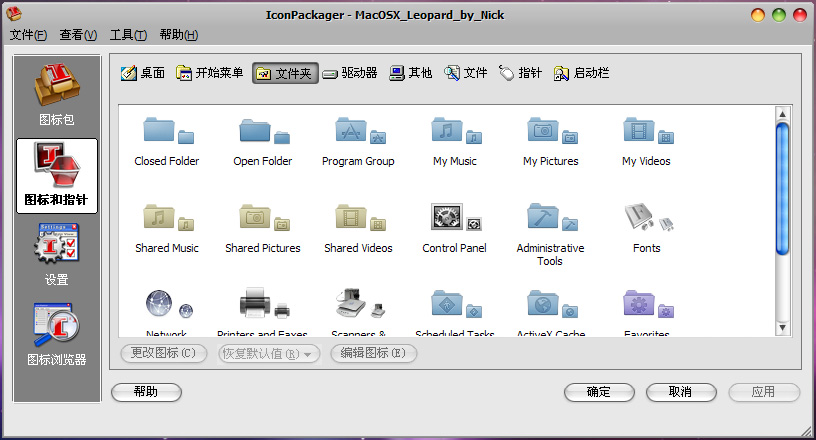The height and width of the screenshot is (440, 816).
Task: Select the 文件夹 tab
Action: [x=285, y=73]
